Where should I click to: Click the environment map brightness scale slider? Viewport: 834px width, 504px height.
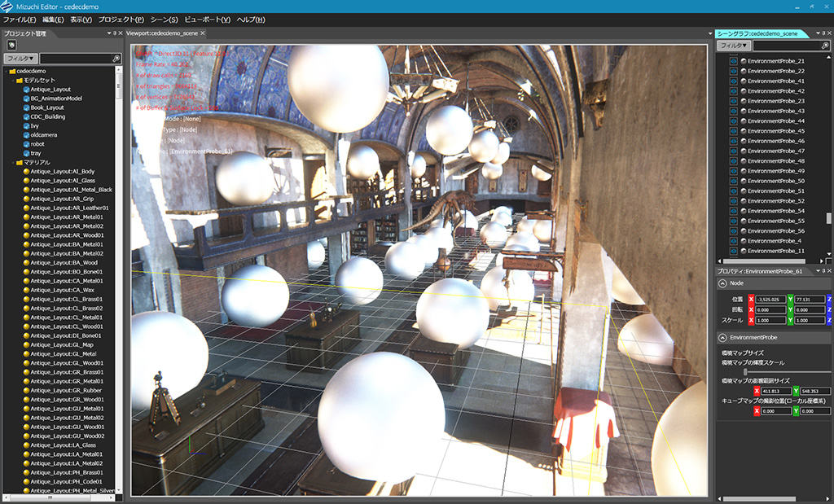746,371
